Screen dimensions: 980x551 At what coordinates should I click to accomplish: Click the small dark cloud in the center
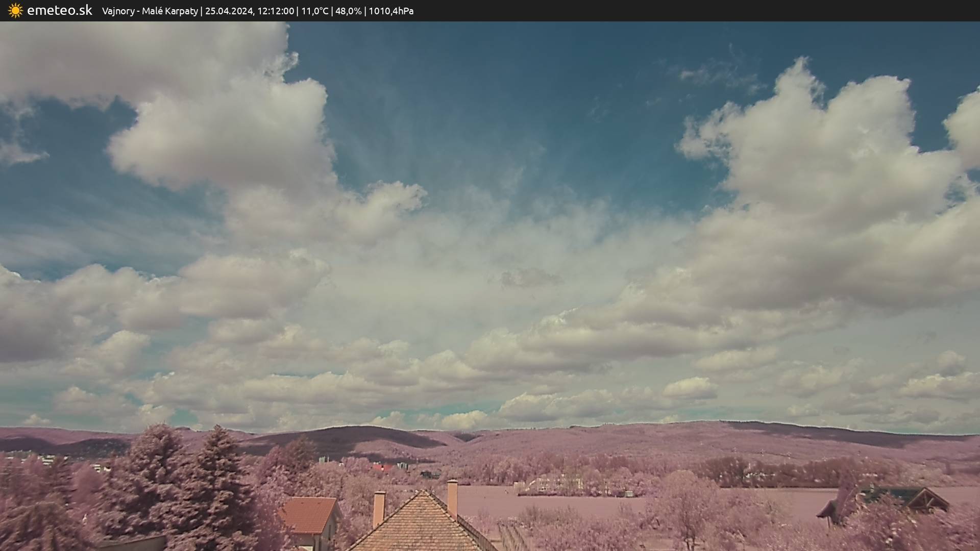tap(530, 278)
